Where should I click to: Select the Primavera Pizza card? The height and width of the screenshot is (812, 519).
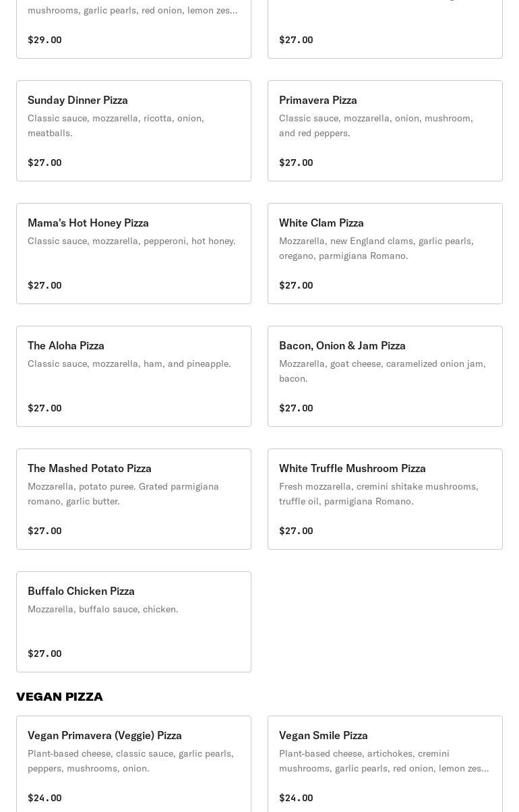click(x=385, y=131)
